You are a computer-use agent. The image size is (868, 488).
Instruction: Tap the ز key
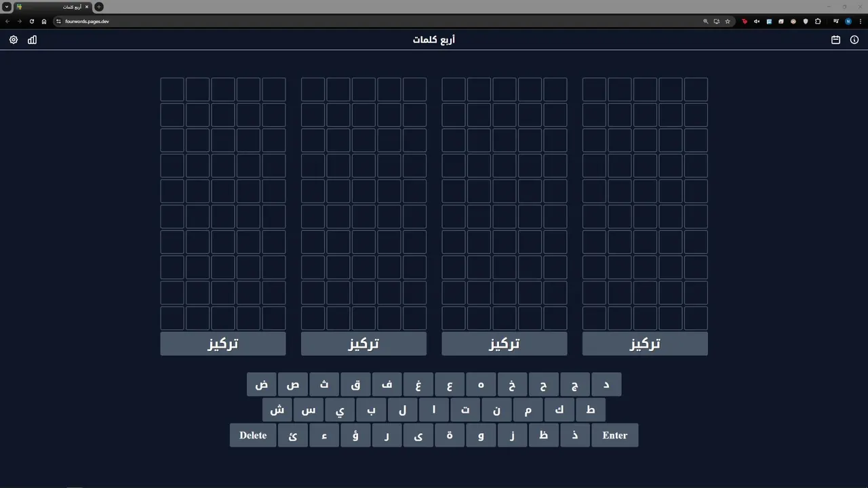click(513, 435)
